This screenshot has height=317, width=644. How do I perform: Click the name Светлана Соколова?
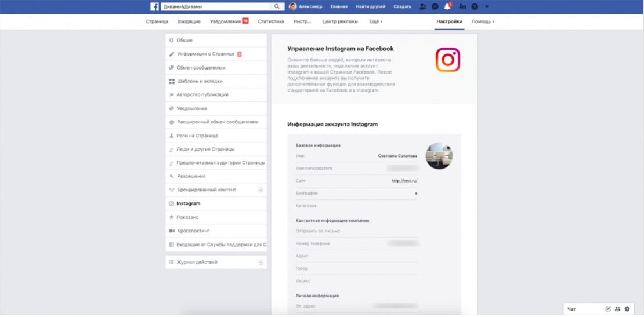pyautogui.click(x=397, y=156)
